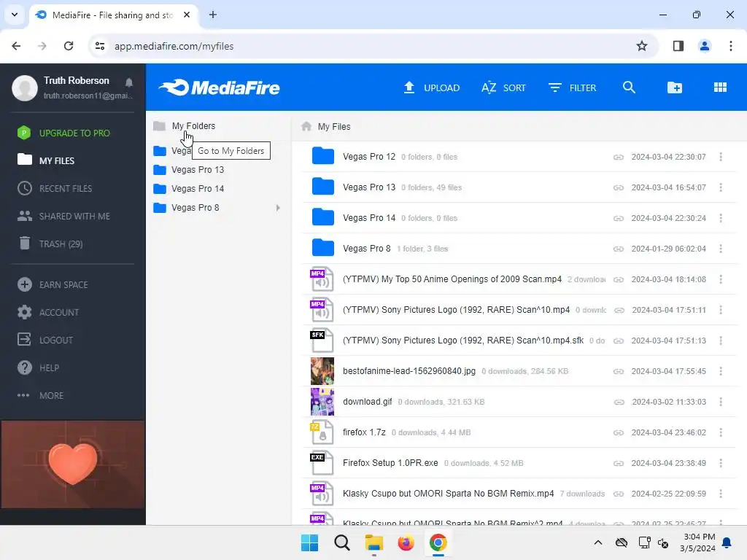This screenshot has width=747, height=560.
Task: Copy share link for Klasky Csupo Remix.mp4
Action: (x=619, y=494)
